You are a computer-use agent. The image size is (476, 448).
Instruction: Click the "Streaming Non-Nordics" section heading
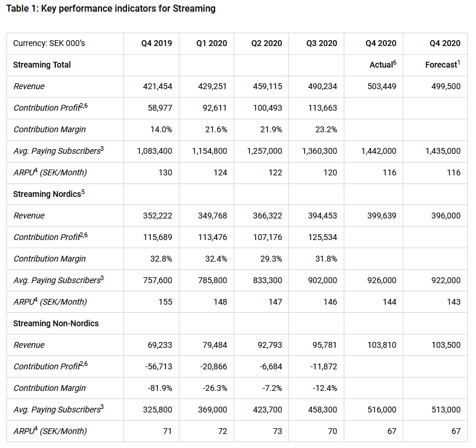pyautogui.click(x=56, y=323)
